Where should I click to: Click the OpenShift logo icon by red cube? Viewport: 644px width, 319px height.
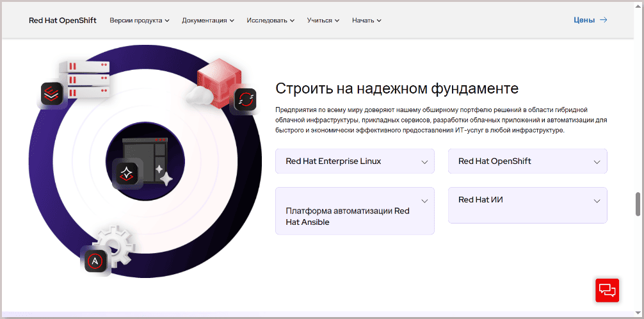(245, 99)
